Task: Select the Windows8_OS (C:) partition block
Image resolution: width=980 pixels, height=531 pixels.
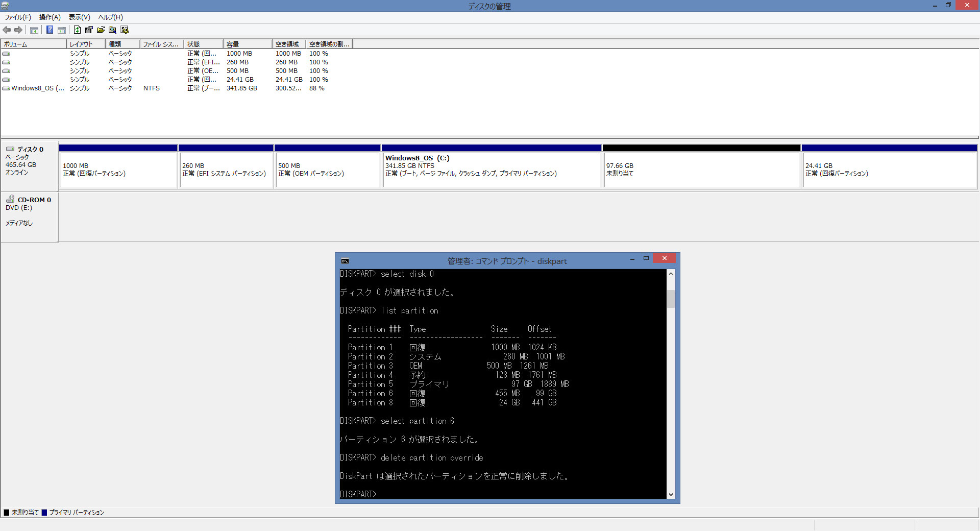Action: coord(491,170)
